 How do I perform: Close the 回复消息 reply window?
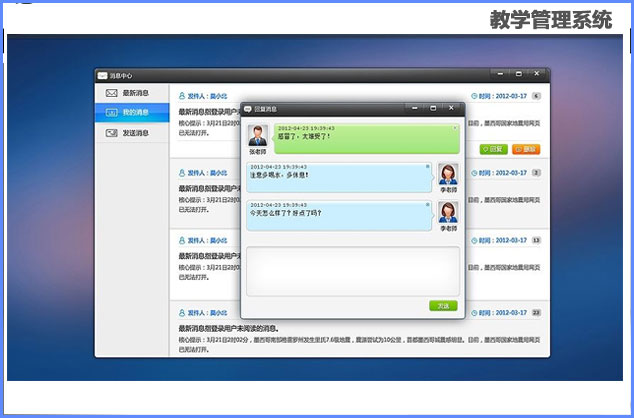pyautogui.click(x=451, y=107)
